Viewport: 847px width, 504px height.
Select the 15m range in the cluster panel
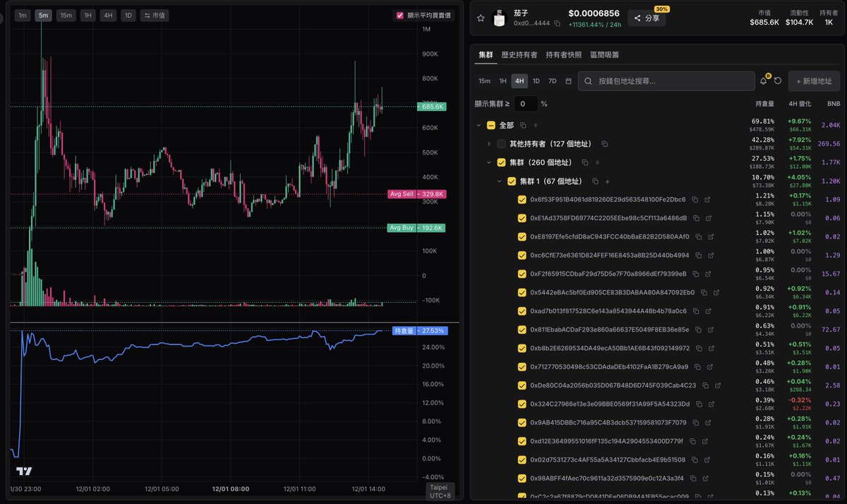pos(485,81)
